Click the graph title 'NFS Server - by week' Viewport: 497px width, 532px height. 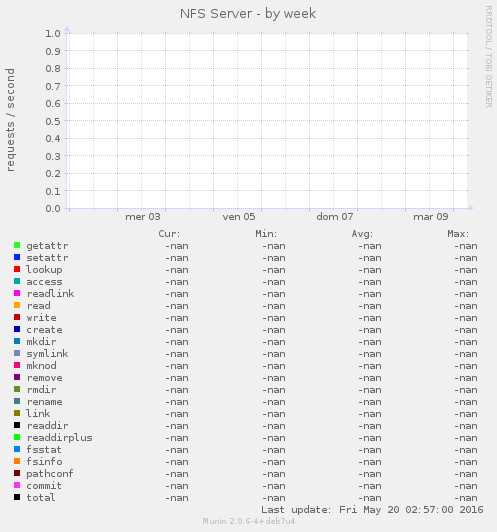[x=248, y=14]
